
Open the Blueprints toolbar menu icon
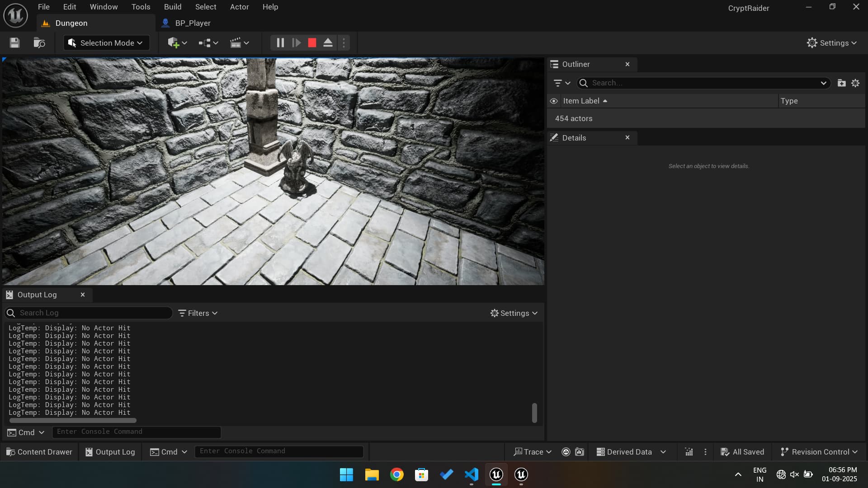point(208,43)
